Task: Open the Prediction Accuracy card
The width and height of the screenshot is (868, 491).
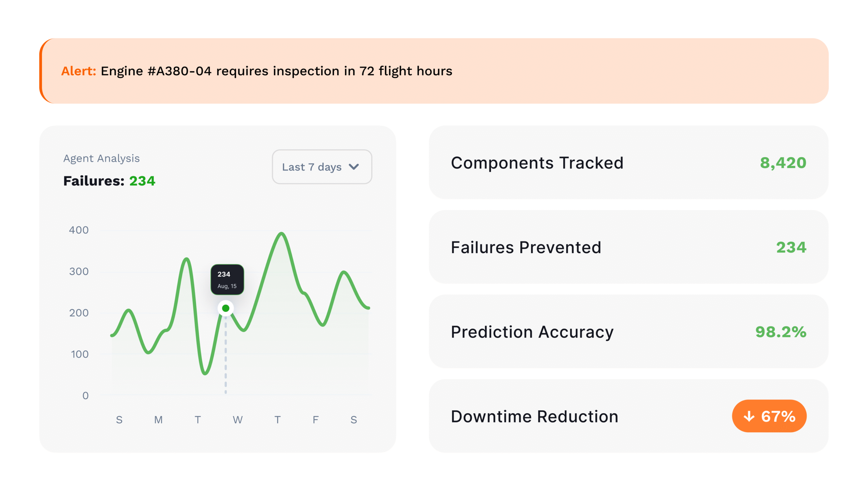Action: pos(628,332)
